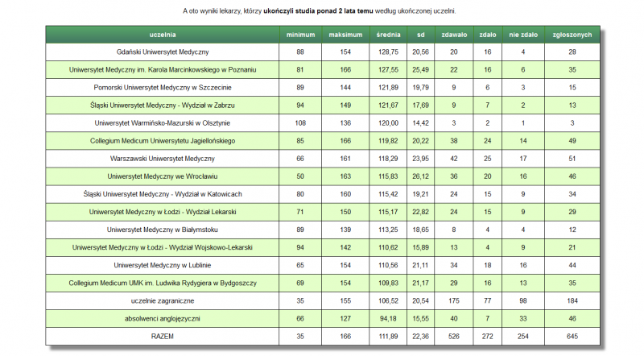644x356 pixels.
Task: Click the 'uczelnia' column header
Action: tap(163, 35)
